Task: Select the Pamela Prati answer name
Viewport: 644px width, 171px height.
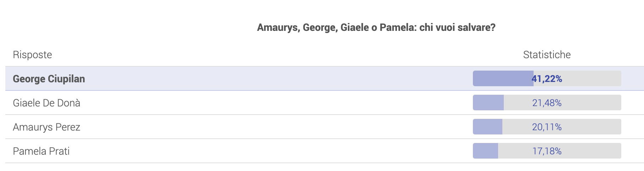Action: (x=41, y=151)
